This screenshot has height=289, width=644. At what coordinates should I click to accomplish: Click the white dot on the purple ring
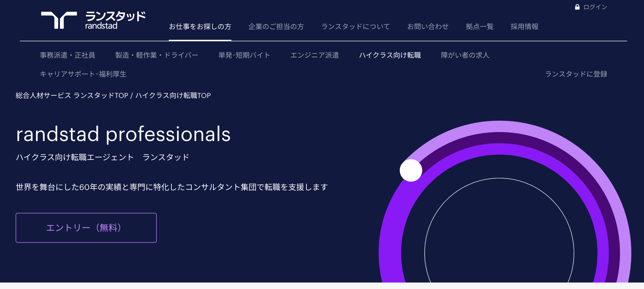pyautogui.click(x=411, y=170)
